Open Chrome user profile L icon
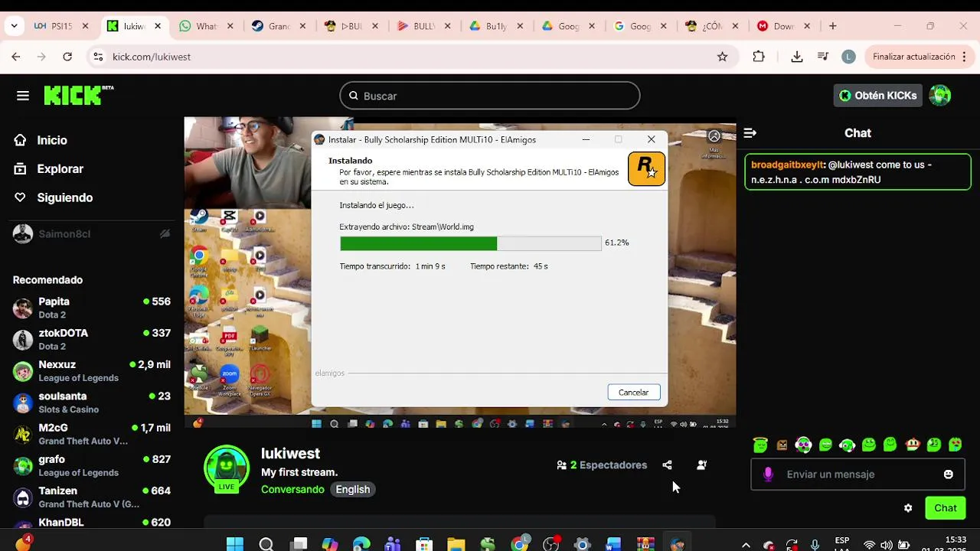 coord(848,57)
